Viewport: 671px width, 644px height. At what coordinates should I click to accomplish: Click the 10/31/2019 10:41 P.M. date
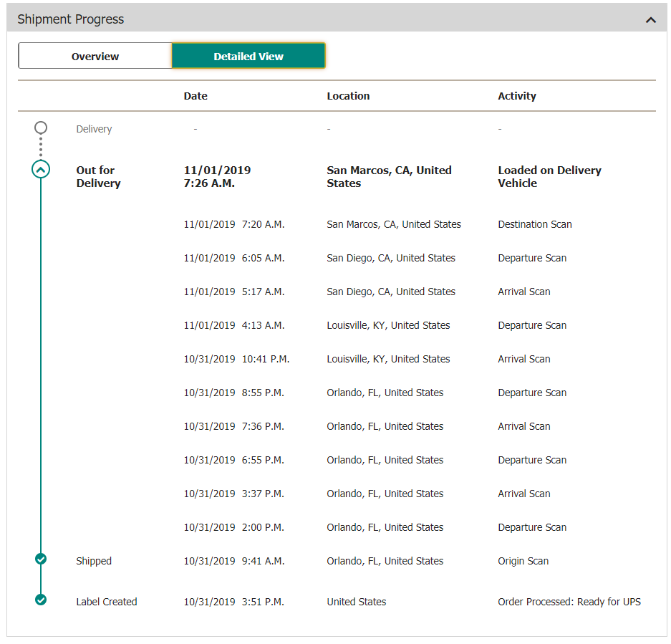236,359
